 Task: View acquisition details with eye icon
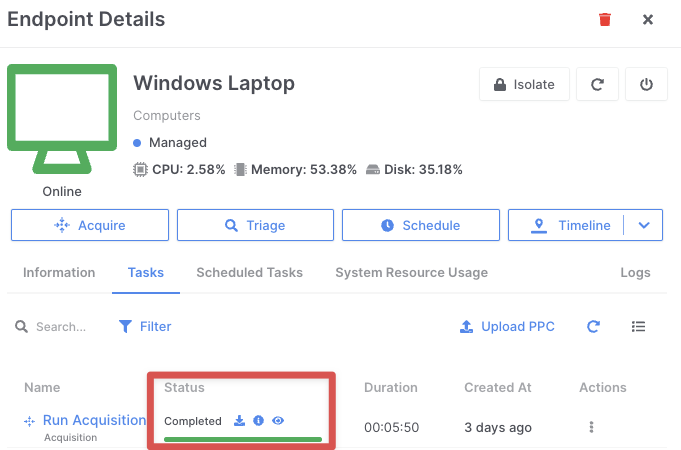[278, 421]
